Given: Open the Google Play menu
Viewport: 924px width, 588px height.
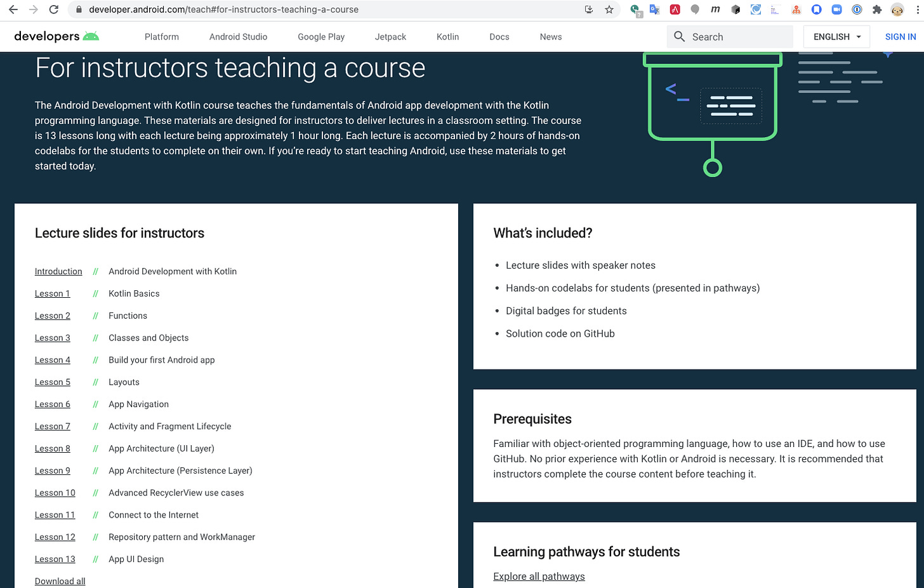Looking at the screenshot, I should coord(321,37).
